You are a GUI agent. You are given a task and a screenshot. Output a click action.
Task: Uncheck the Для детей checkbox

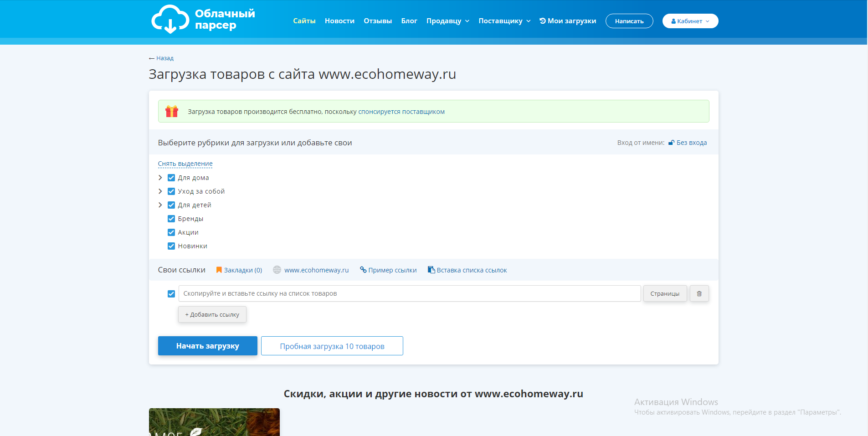pos(171,205)
